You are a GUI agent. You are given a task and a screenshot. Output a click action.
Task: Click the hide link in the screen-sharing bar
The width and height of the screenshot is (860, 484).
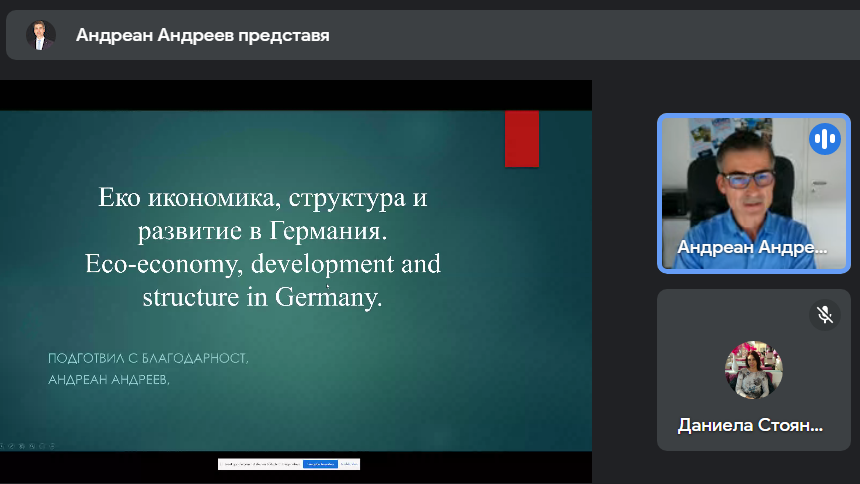point(349,464)
